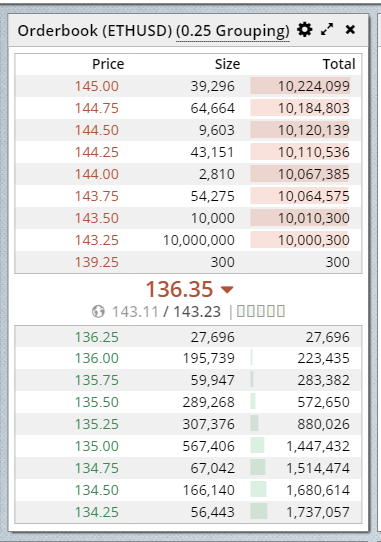Viewport: 381px width, 542px height.
Task: Select bid price 134.25
Action: click(97, 512)
